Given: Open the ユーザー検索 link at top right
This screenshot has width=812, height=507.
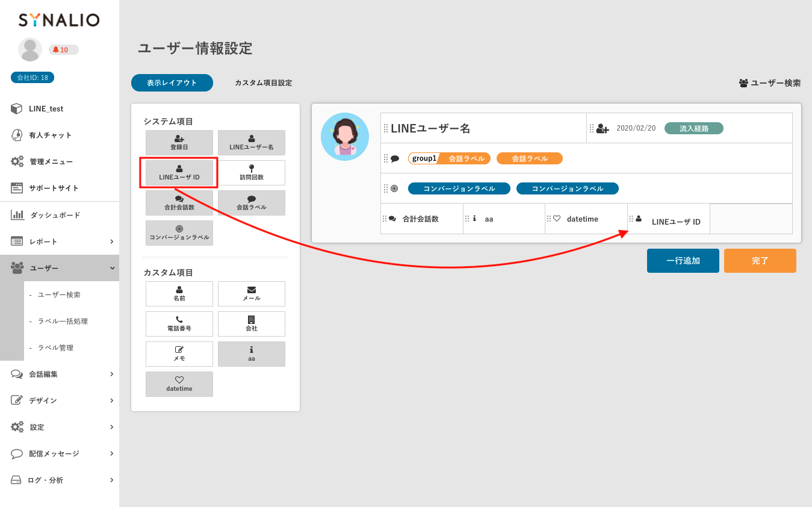Looking at the screenshot, I should click(770, 83).
